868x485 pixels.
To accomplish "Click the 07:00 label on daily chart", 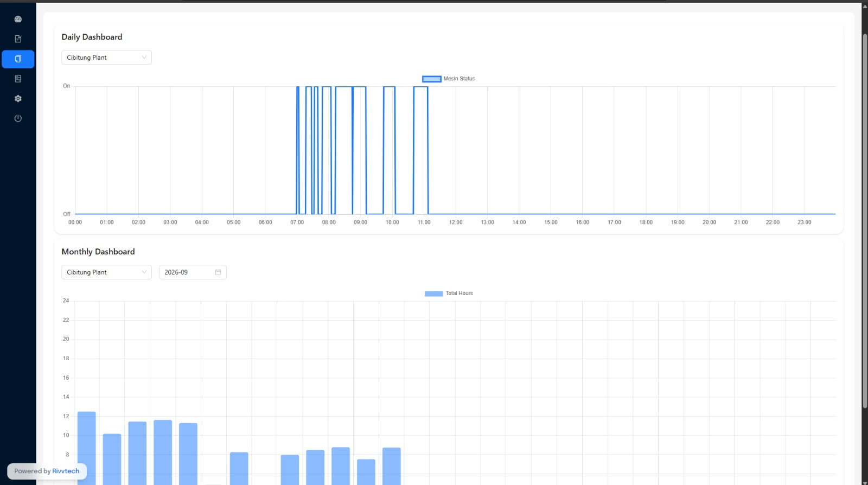I will click(297, 222).
